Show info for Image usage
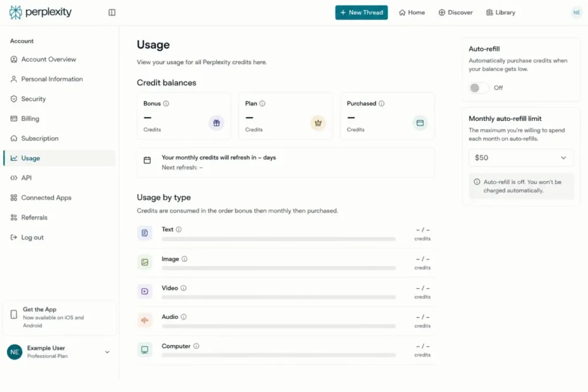 [184, 259]
